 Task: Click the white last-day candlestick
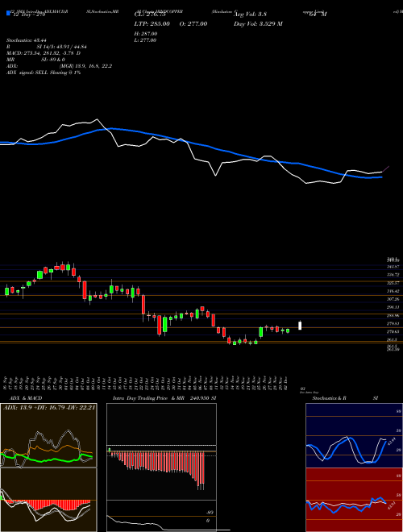click(300, 326)
